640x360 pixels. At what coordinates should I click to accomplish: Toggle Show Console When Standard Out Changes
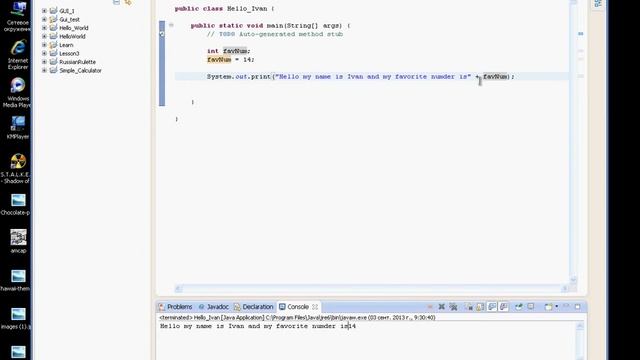point(492,307)
